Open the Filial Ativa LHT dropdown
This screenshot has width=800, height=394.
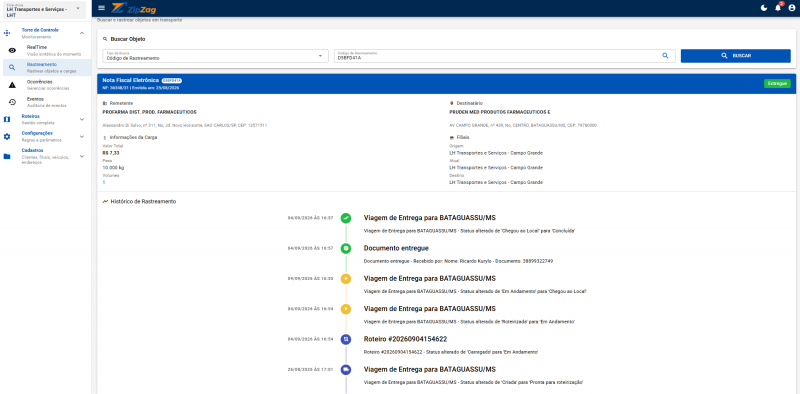[43, 10]
